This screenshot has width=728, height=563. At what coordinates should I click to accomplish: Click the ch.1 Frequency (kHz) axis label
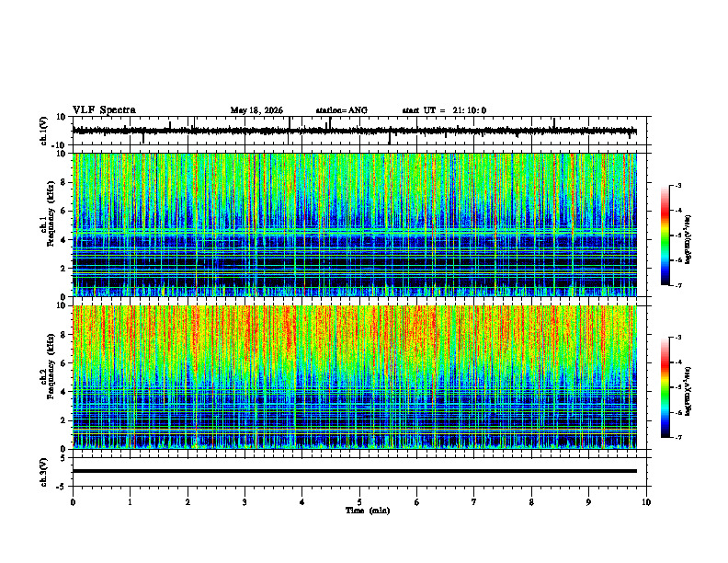(47, 224)
